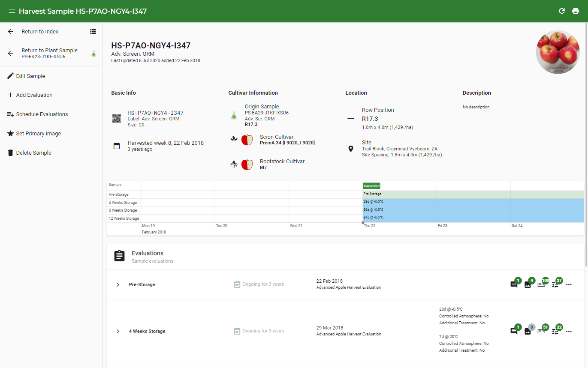This screenshot has height=368, width=588.
Task: Open Pre-Storage more options menu
Action: [x=569, y=284]
